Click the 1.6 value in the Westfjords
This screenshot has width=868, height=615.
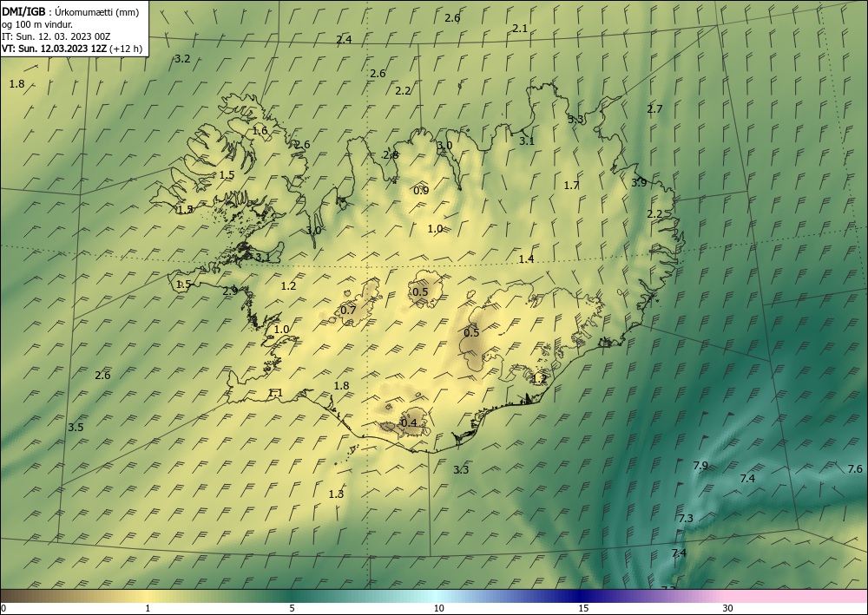coord(260,131)
